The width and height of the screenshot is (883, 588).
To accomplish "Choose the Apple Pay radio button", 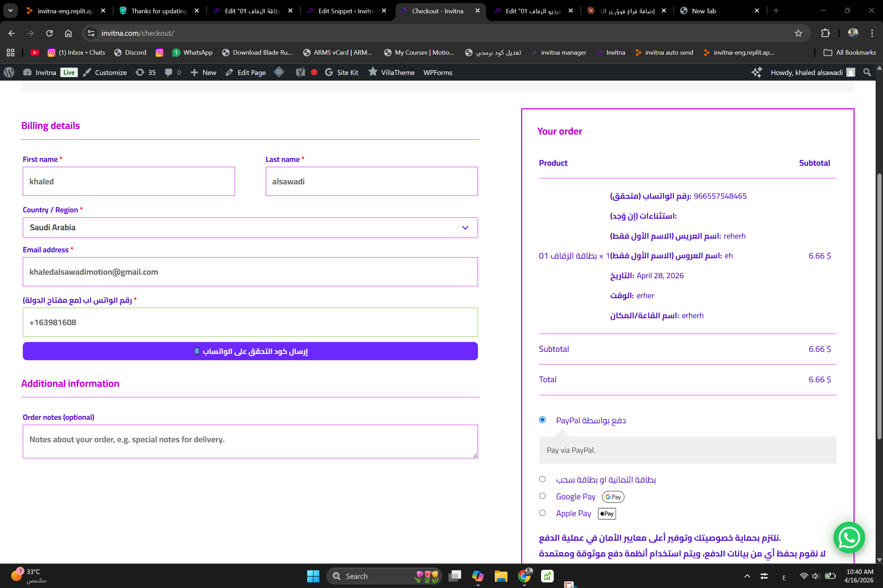I will pos(542,513).
